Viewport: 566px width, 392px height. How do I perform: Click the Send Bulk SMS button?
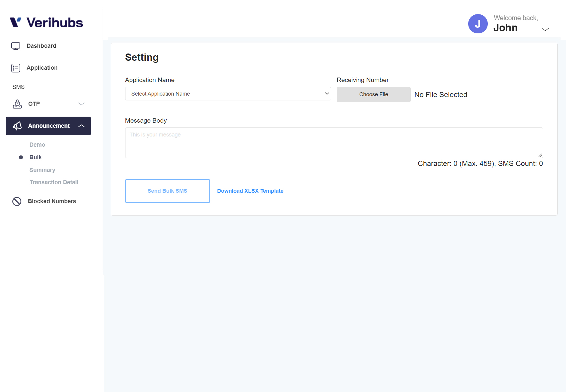click(167, 191)
